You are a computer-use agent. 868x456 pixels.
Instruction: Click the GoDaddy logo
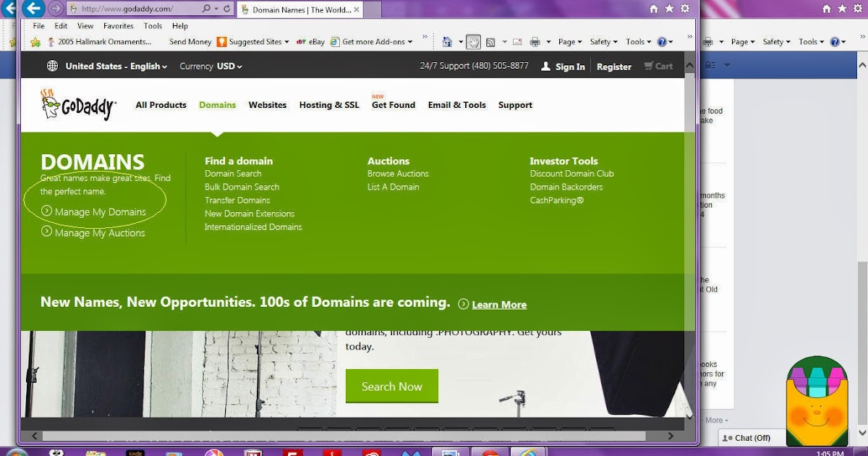(77, 104)
